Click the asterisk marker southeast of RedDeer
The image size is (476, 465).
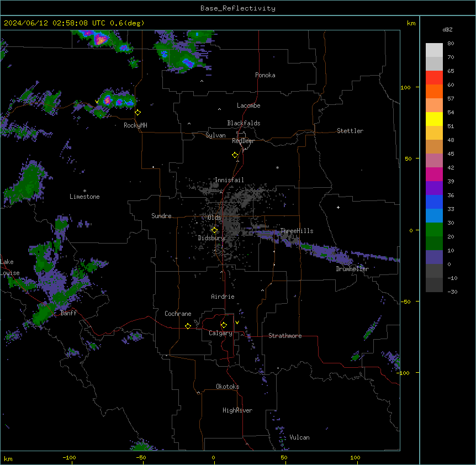point(277,167)
